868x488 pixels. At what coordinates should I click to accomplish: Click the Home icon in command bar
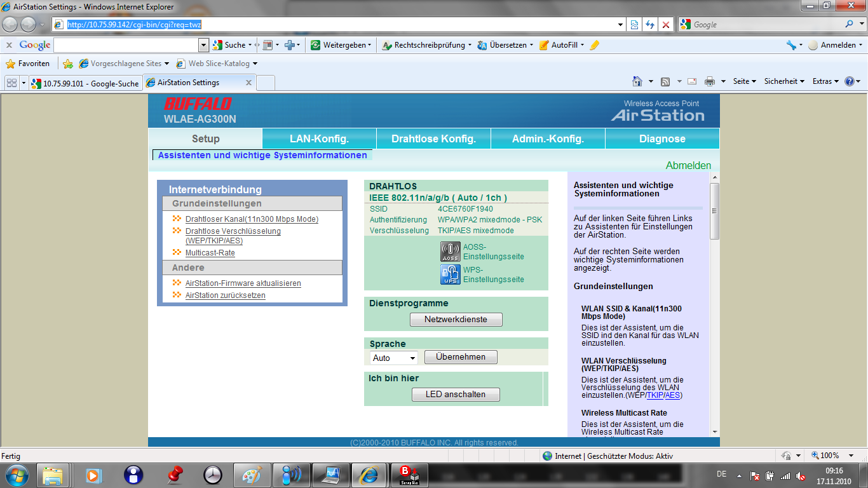pyautogui.click(x=637, y=81)
